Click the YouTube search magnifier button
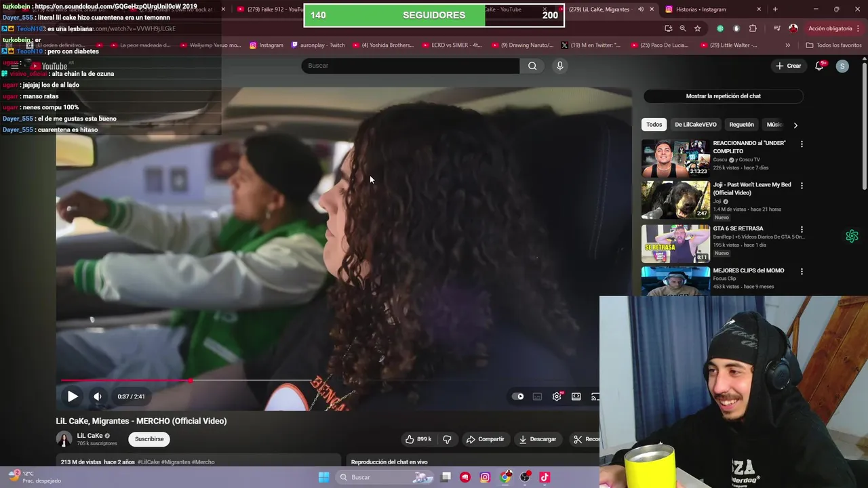Screen dimensions: 868x488 point(532,66)
